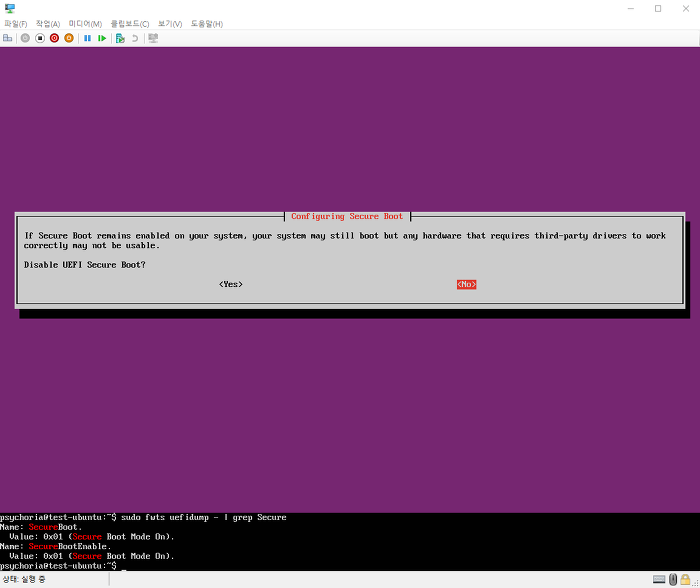This screenshot has width=700, height=588.
Task: Open the 작업(A) menu
Action: (48, 24)
